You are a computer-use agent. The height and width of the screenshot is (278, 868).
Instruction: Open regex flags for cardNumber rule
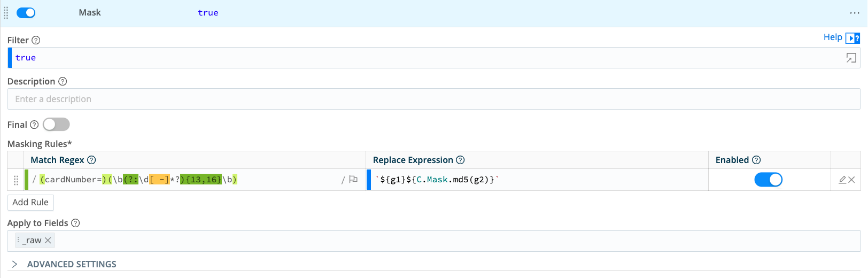coord(353,180)
